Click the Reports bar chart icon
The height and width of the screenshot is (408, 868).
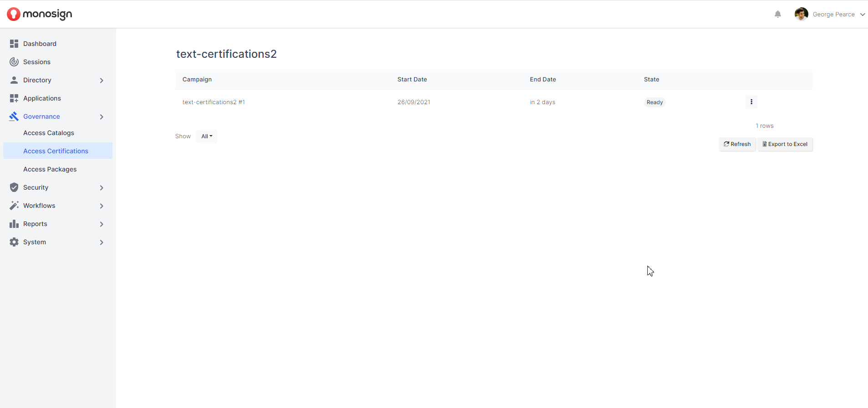pyautogui.click(x=14, y=224)
